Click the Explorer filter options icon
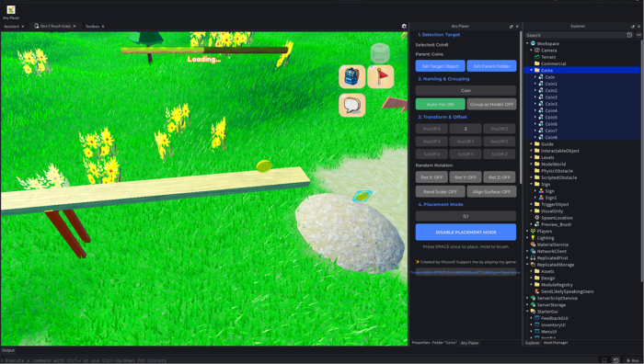 tap(638, 35)
